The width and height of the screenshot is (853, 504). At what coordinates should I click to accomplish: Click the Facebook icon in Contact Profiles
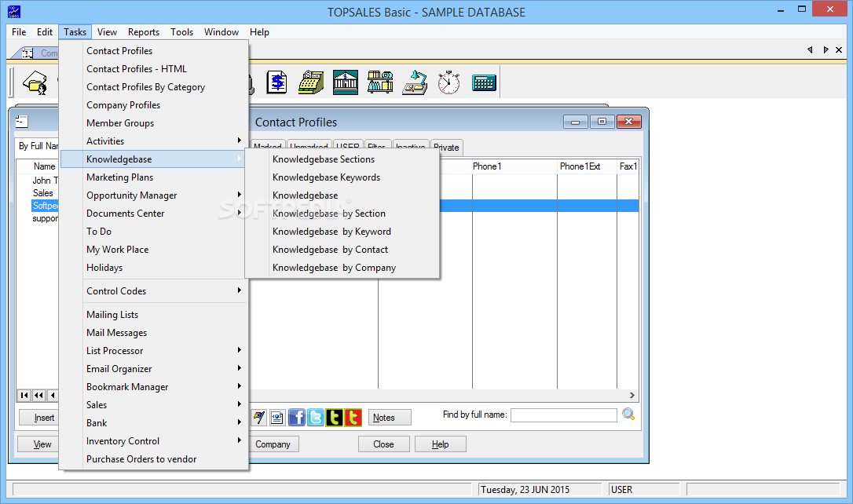[296, 417]
